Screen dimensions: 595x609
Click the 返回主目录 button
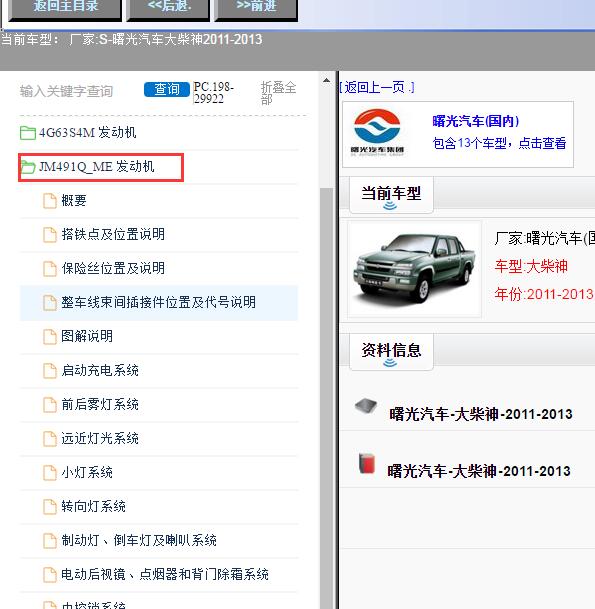pos(65,8)
